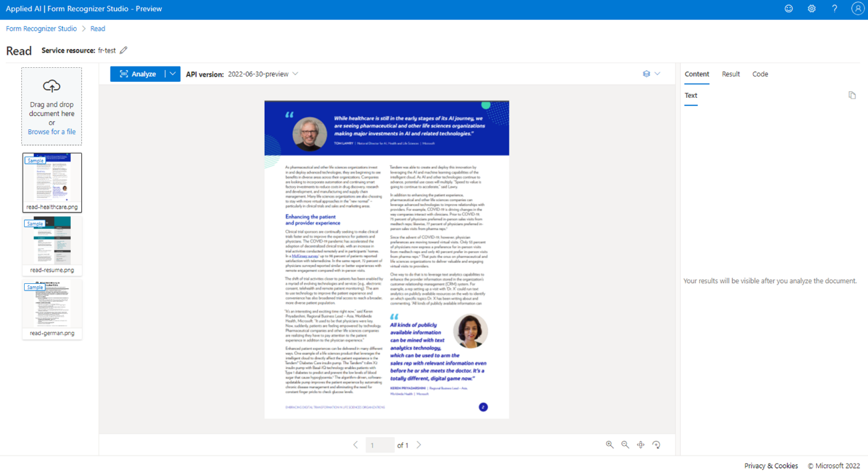This screenshot has width=868, height=473.
Task: Click the Browse for a file link
Action: click(51, 132)
